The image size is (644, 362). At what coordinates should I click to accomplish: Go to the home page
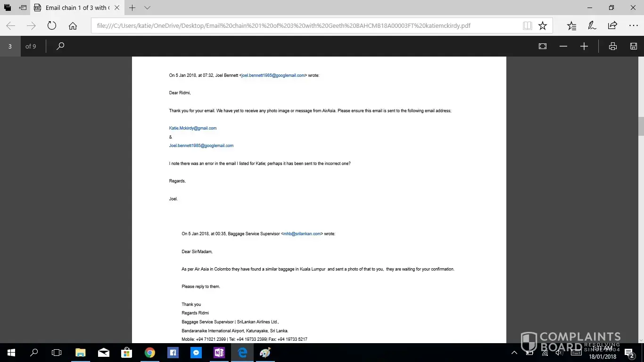tap(73, 26)
